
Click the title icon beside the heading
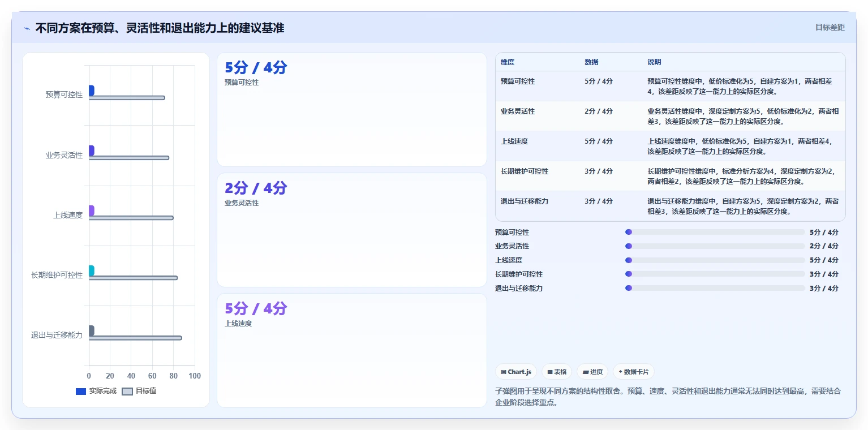[27, 28]
